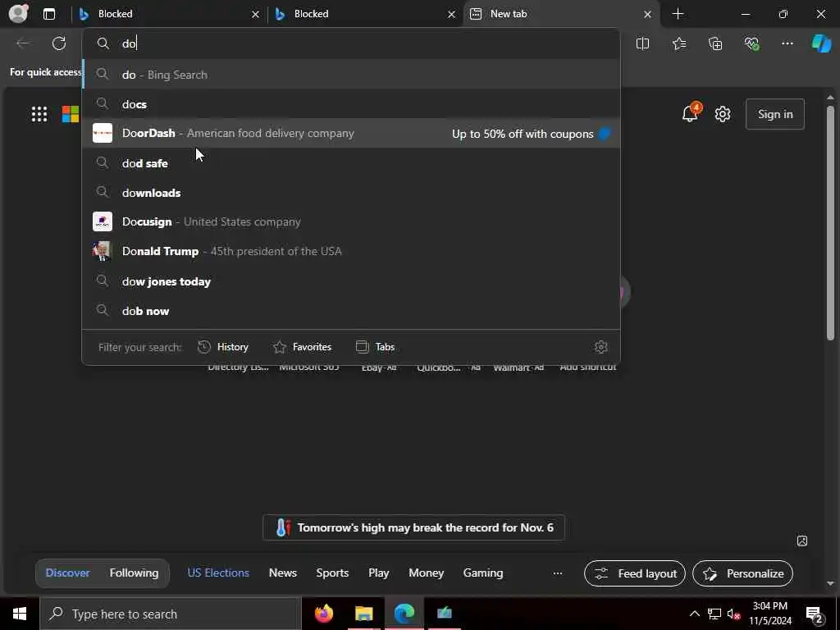Click the network status tray icon
840x630 pixels.
click(x=714, y=614)
